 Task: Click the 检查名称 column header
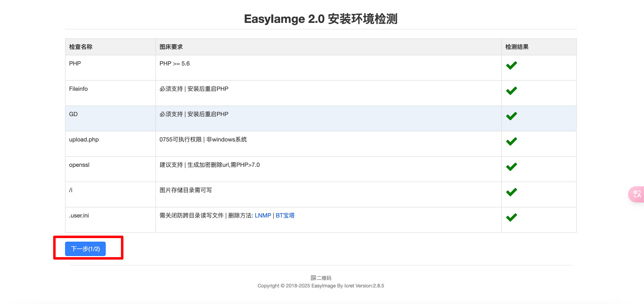click(x=81, y=47)
